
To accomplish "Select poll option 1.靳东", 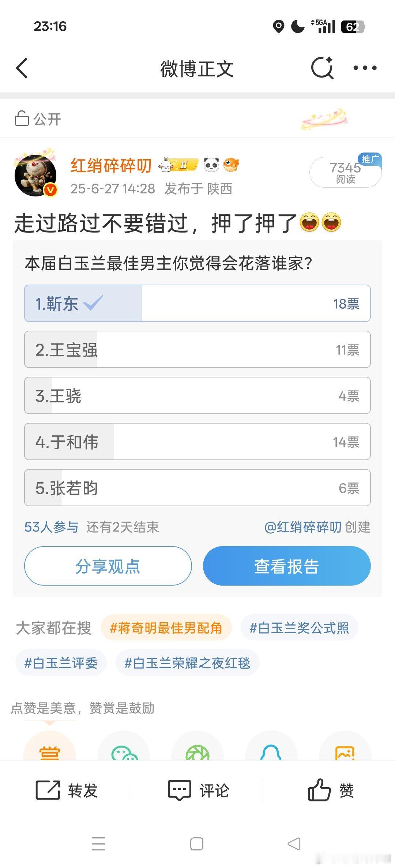I will [197, 303].
